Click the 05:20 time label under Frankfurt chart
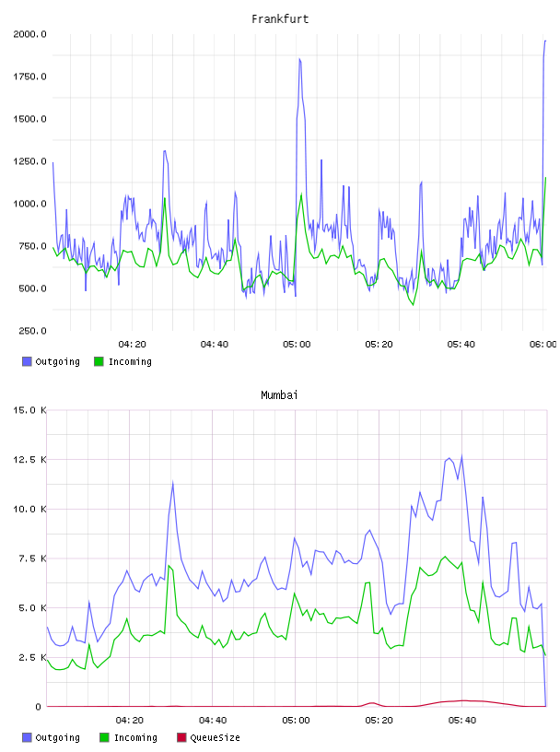The image size is (560, 752). click(x=379, y=345)
